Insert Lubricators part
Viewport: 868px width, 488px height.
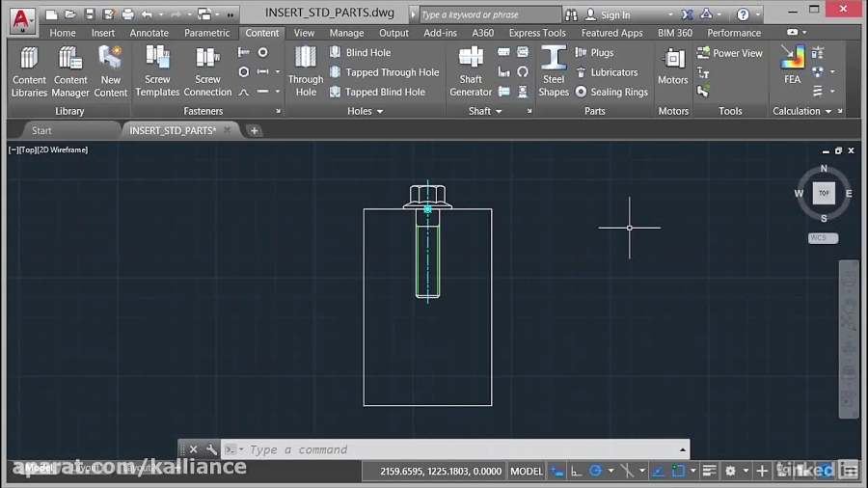click(x=607, y=72)
